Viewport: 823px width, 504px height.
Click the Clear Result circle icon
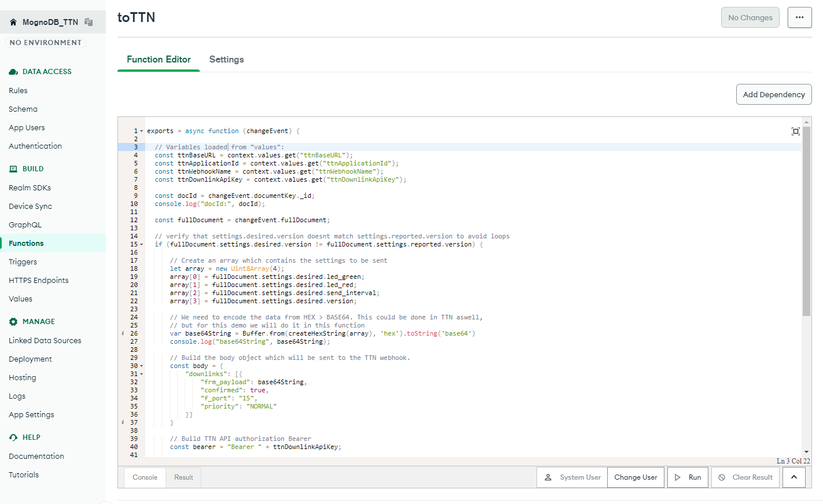[722, 477]
